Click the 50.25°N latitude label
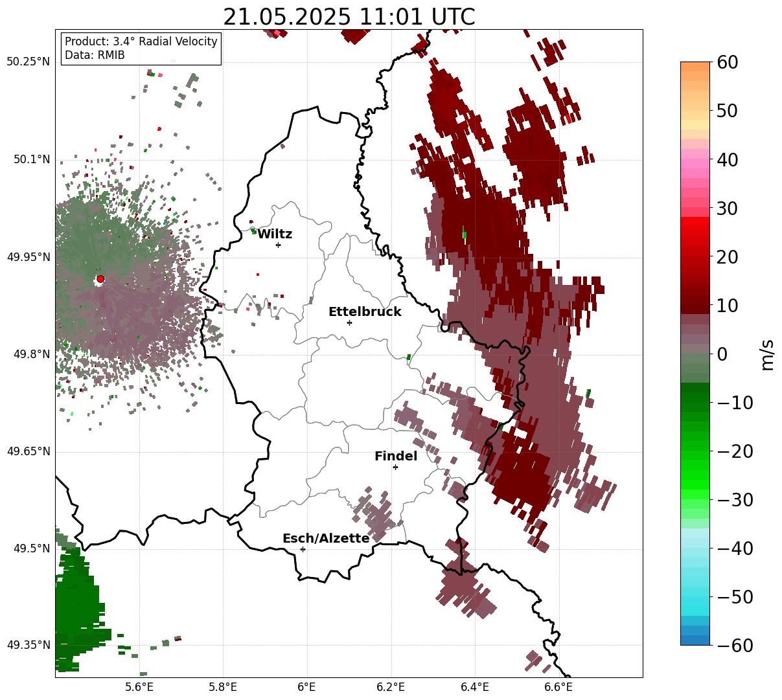This screenshot has width=782, height=700. [28, 62]
